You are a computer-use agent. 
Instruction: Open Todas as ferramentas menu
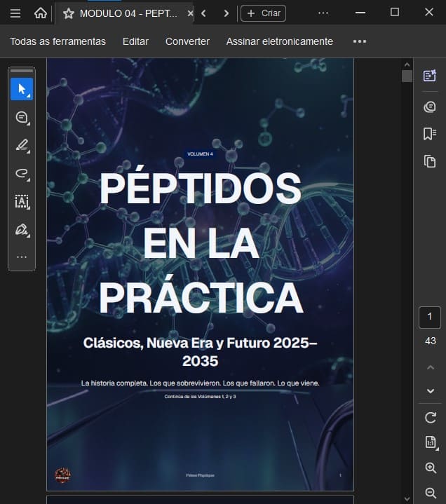[x=58, y=41]
